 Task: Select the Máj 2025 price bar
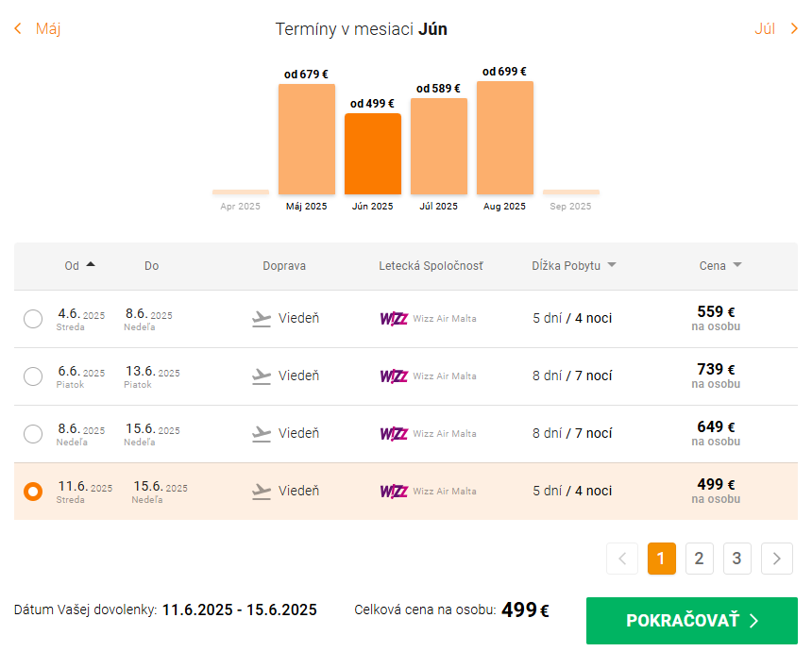306,139
